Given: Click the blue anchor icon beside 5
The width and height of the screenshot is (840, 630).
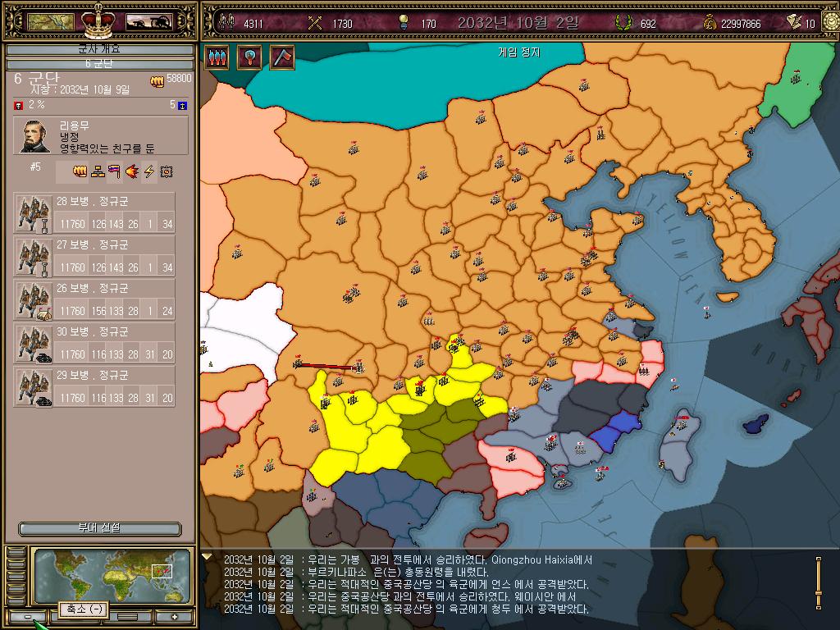Looking at the screenshot, I should (182, 106).
